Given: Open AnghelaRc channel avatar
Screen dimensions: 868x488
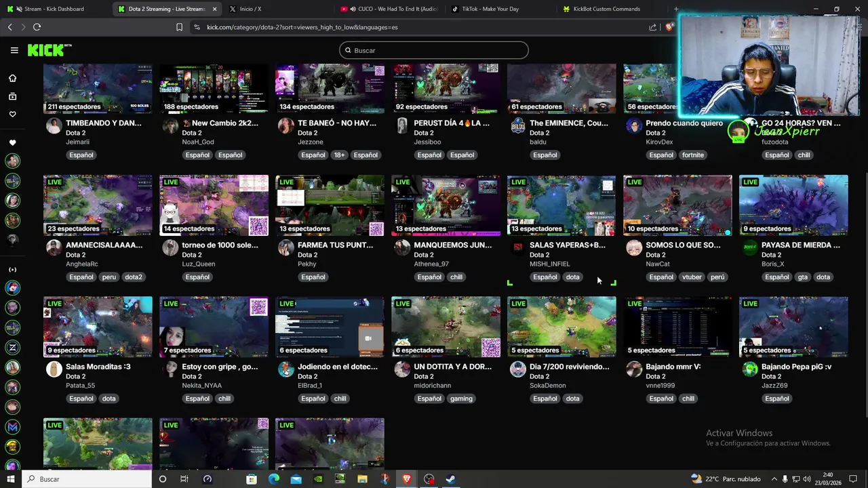Looking at the screenshot, I should point(54,247).
